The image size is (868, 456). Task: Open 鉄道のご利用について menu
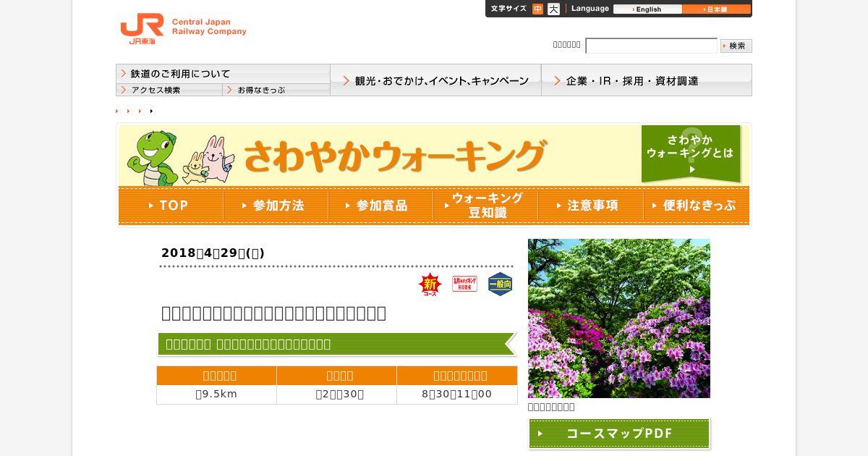(x=223, y=74)
